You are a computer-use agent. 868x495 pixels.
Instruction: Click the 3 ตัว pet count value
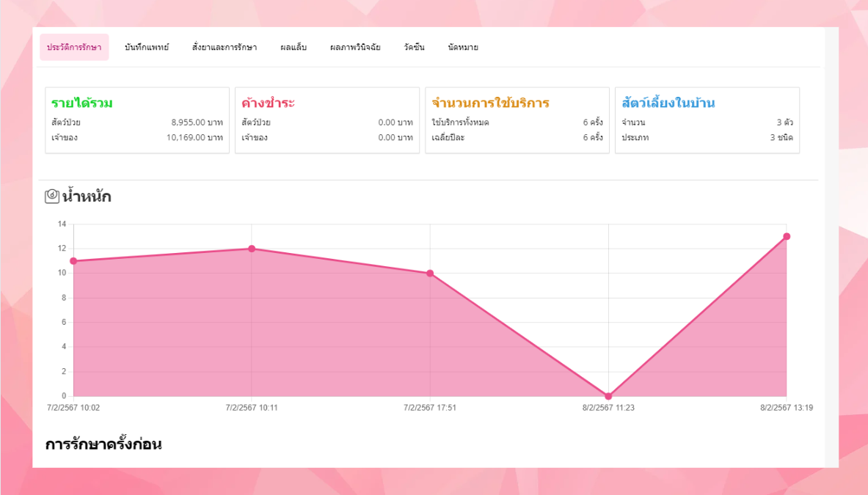coord(785,122)
